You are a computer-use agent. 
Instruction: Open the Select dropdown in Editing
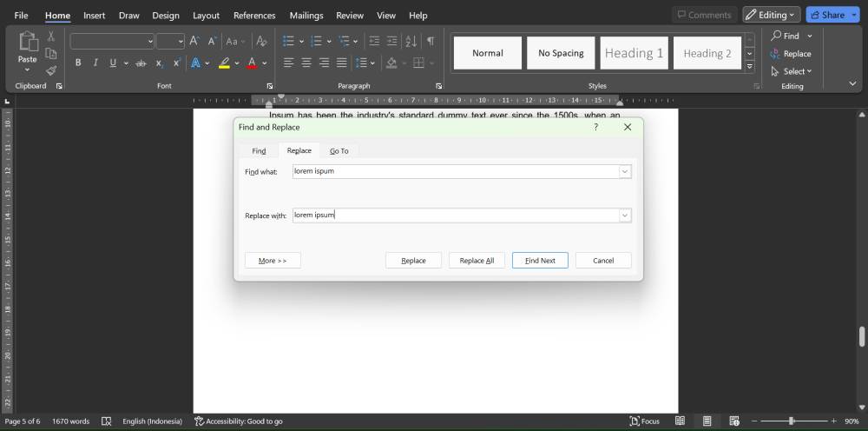click(x=791, y=71)
